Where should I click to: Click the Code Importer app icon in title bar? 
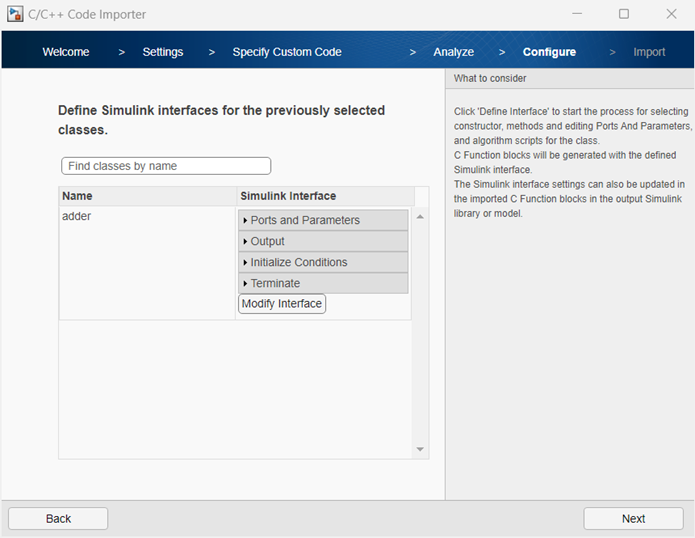[x=15, y=14]
